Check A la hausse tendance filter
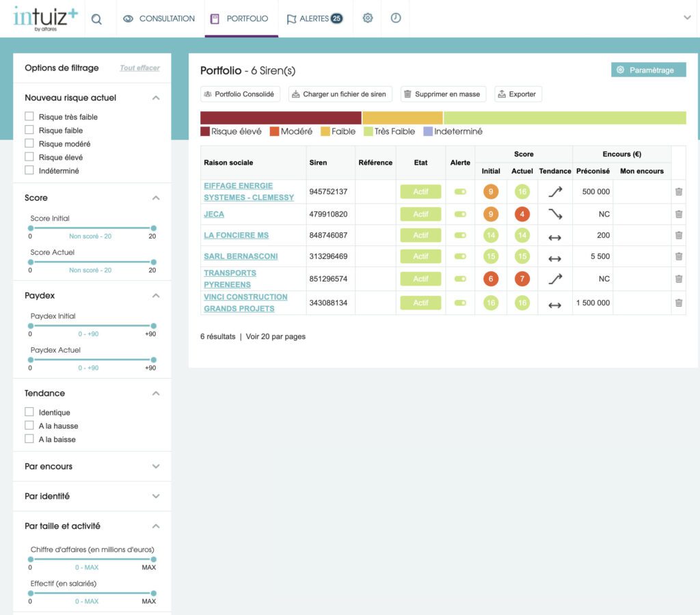This screenshot has width=700, height=615. click(x=29, y=425)
